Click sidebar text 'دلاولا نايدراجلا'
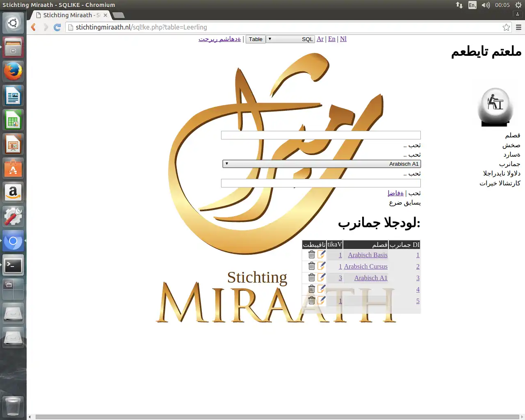This screenshot has width=525, height=420. (502, 173)
